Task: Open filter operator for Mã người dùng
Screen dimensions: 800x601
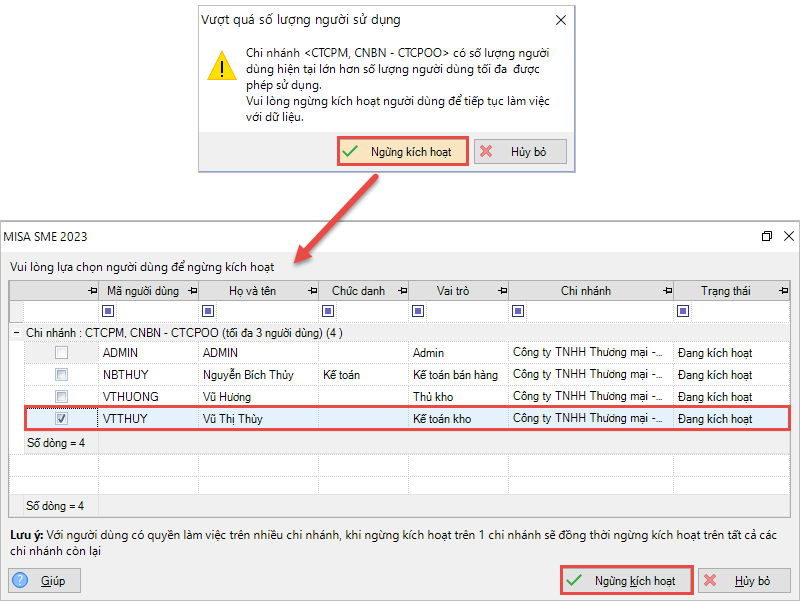Action: (x=109, y=311)
